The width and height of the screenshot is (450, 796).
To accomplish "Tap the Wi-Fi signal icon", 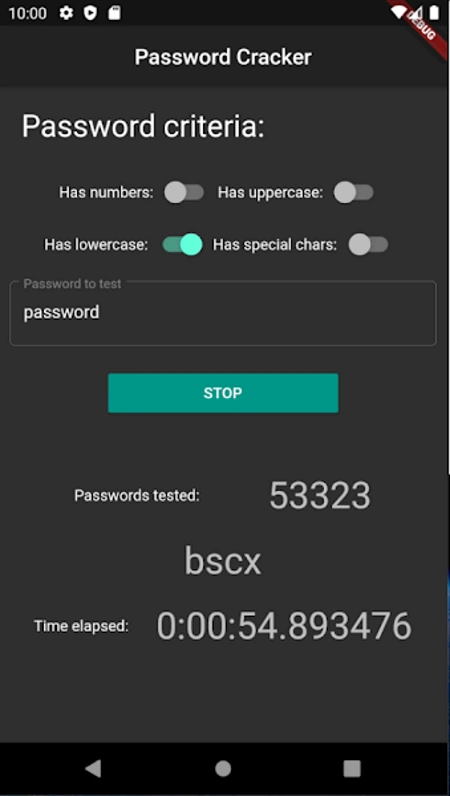I will coord(400,12).
